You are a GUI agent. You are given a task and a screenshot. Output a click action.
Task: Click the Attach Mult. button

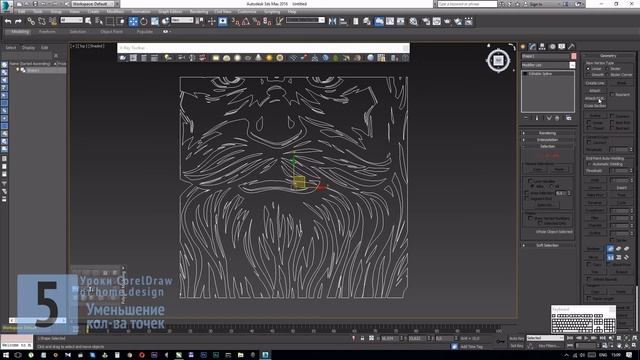coord(595,98)
